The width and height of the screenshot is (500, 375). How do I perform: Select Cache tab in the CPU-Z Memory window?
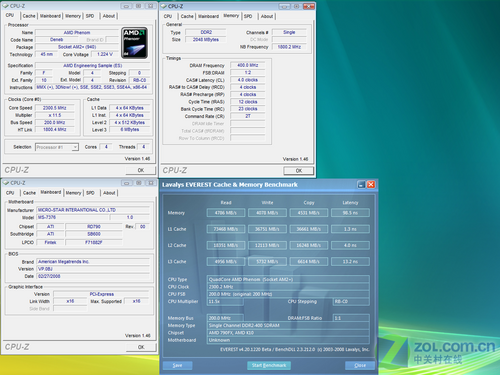(x=187, y=16)
